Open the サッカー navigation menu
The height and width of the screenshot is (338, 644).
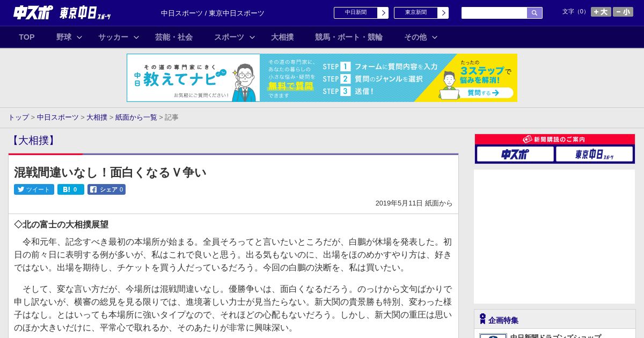coord(113,37)
